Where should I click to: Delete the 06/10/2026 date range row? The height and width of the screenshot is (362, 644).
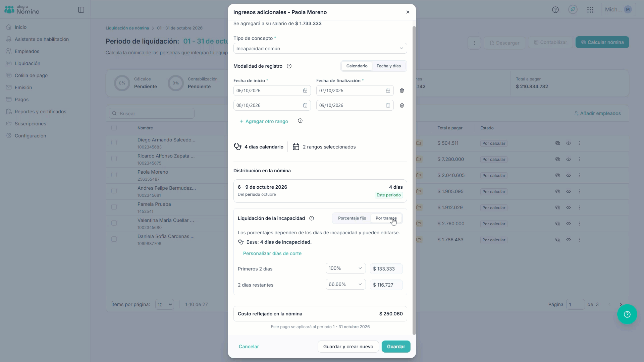(x=402, y=90)
